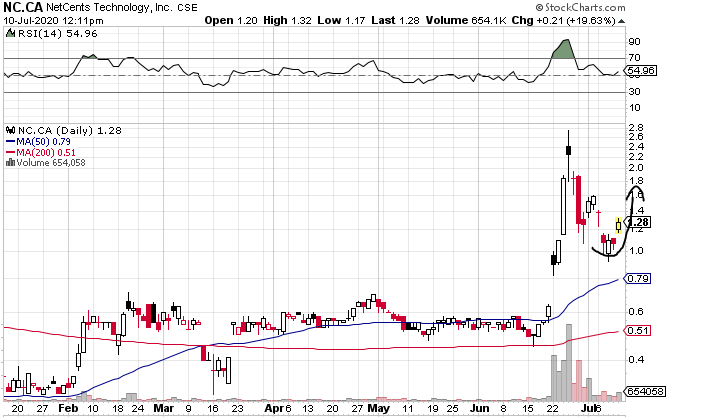Viewport: 713px width, 417px height.
Task: Click the 1.28 last price tag
Action: click(x=638, y=222)
